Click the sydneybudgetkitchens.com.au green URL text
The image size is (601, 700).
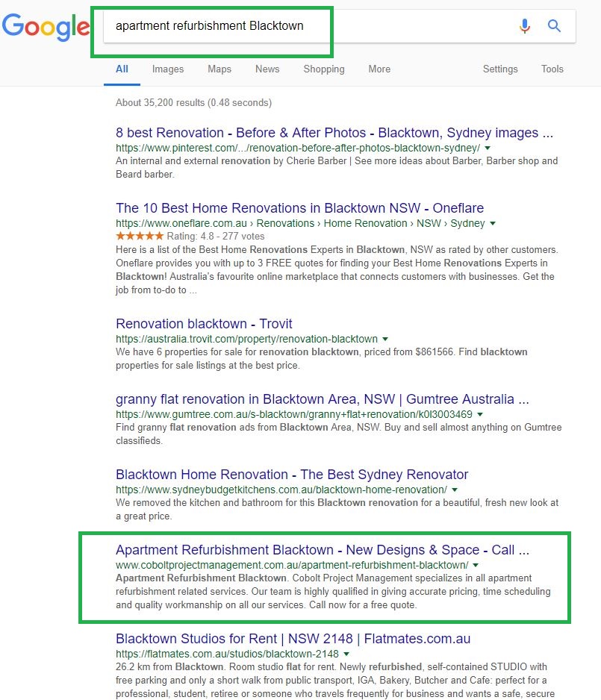(281, 490)
